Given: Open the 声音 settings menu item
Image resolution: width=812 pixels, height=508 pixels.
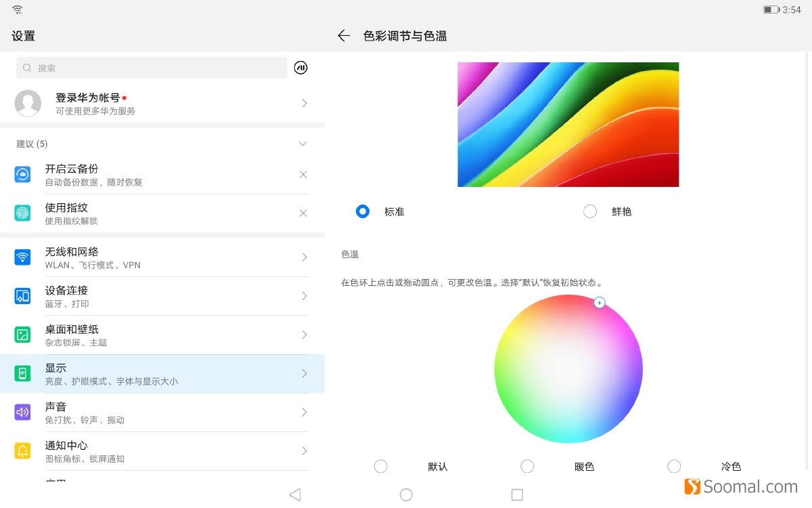Looking at the screenshot, I should coord(162,412).
